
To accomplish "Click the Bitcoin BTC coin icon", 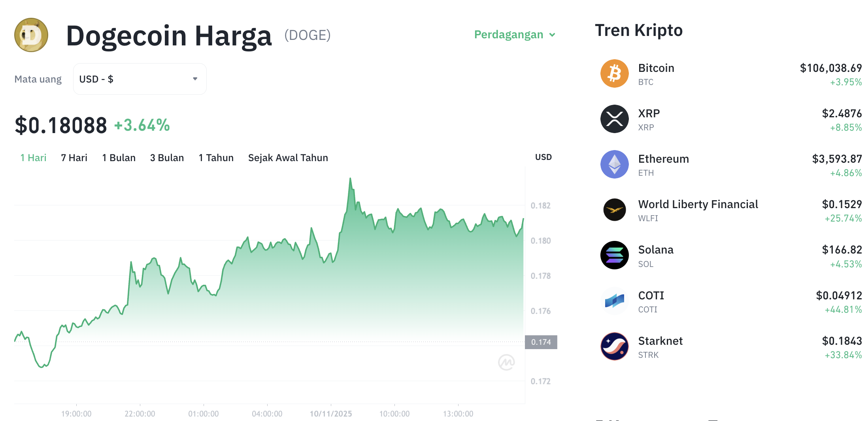I will 614,73.
